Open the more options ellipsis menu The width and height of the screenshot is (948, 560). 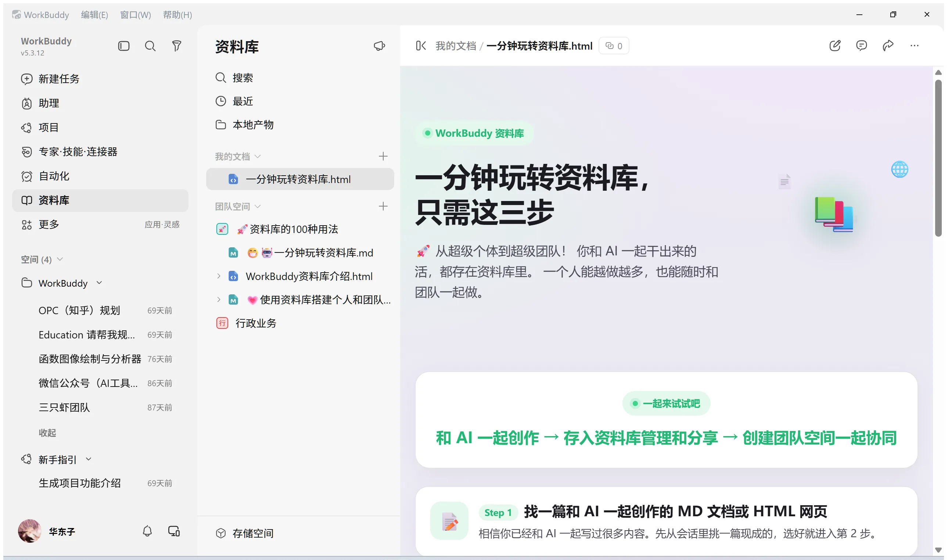[x=915, y=46]
